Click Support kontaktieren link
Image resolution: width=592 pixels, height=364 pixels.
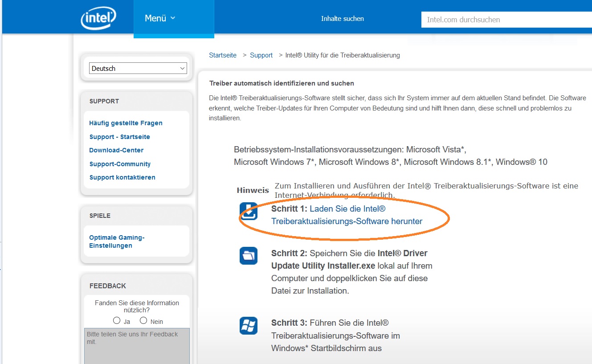click(x=122, y=177)
